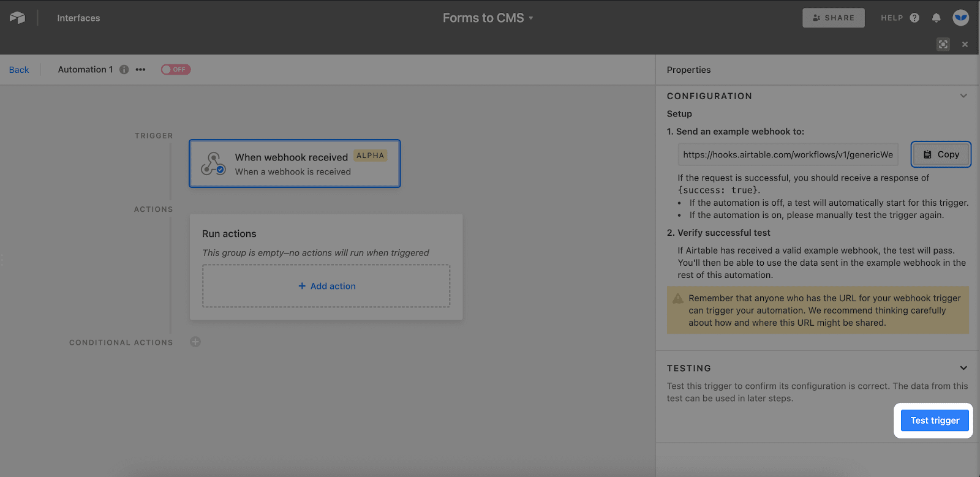Viewport: 980px width, 477px height.
Task: Click the webhook trigger icon
Action: (213, 163)
